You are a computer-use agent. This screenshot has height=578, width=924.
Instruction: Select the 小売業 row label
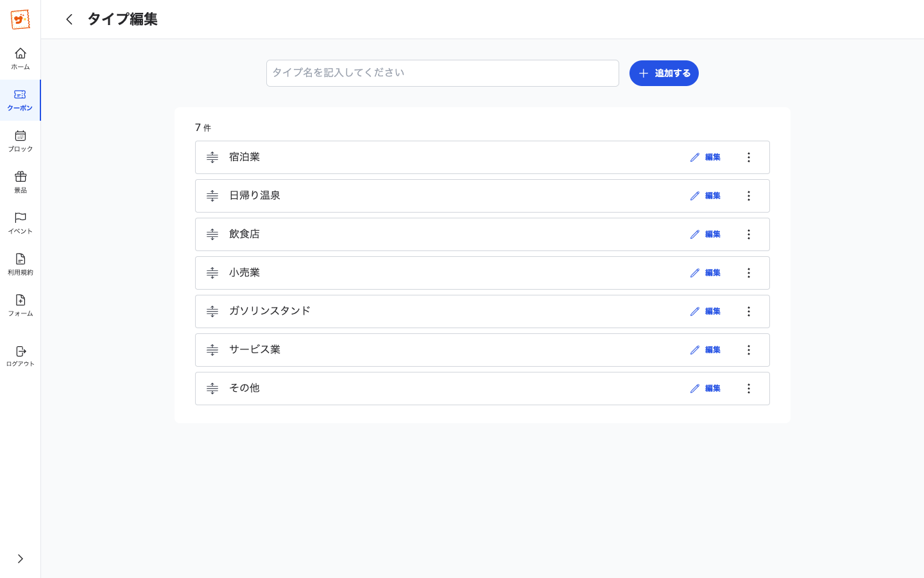(x=244, y=272)
